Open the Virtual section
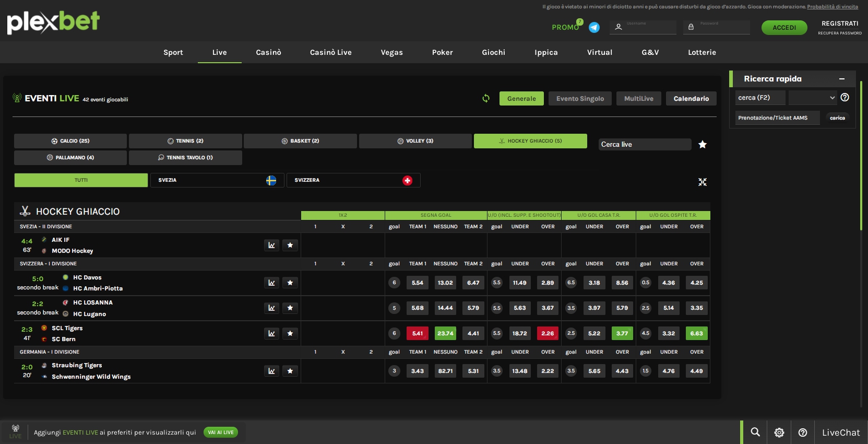This screenshot has width=868, height=444. coord(600,52)
